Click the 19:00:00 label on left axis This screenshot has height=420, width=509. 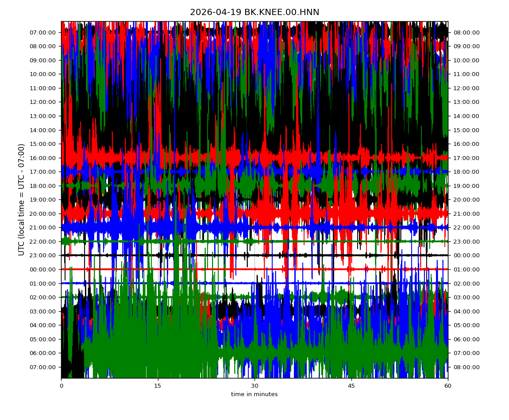point(43,199)
